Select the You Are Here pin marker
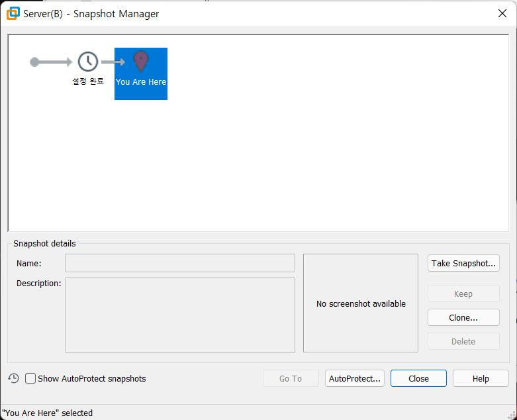517x420 pixels. pos(141,62)
